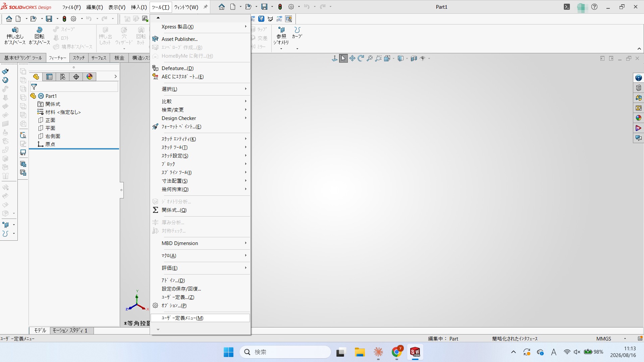Show hidden tray icons chevron
The image size is (644, 362).
[x=513, y=352]
